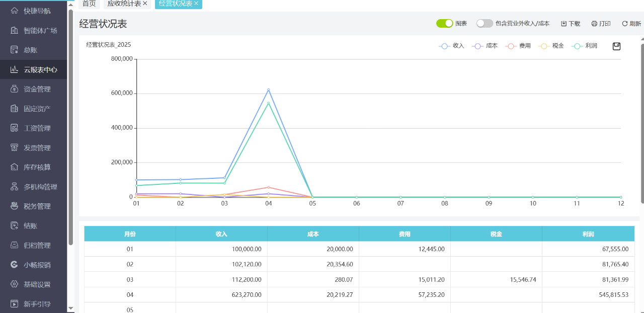644x313 pixels.
Task: Open 库存核算 icon in sidebar
Action: coord(14,167)
